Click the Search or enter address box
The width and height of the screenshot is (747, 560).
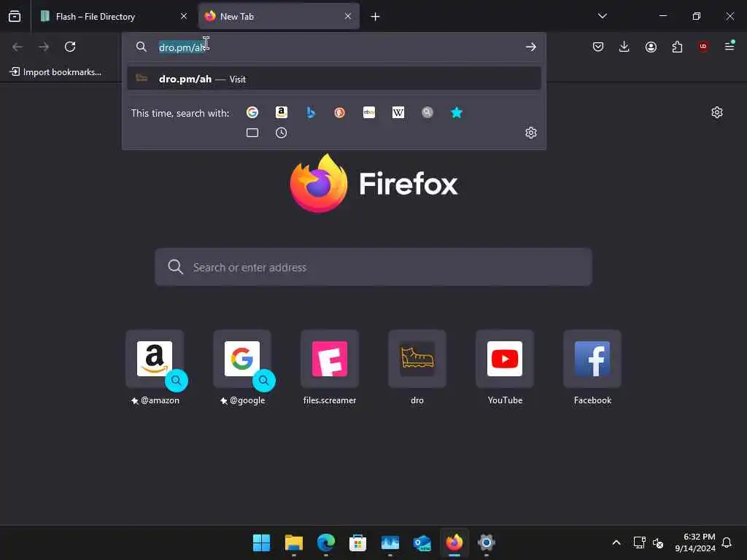tap(373, 267)
